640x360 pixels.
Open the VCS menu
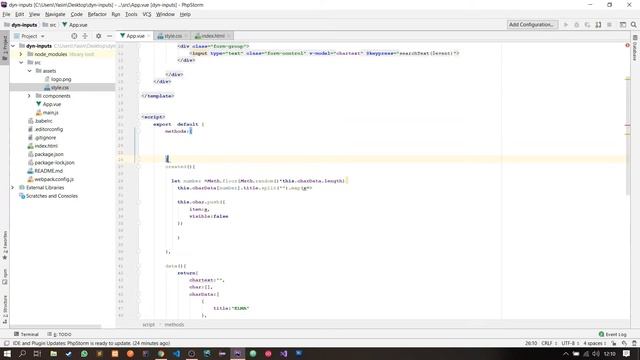[x=147, y=14]
